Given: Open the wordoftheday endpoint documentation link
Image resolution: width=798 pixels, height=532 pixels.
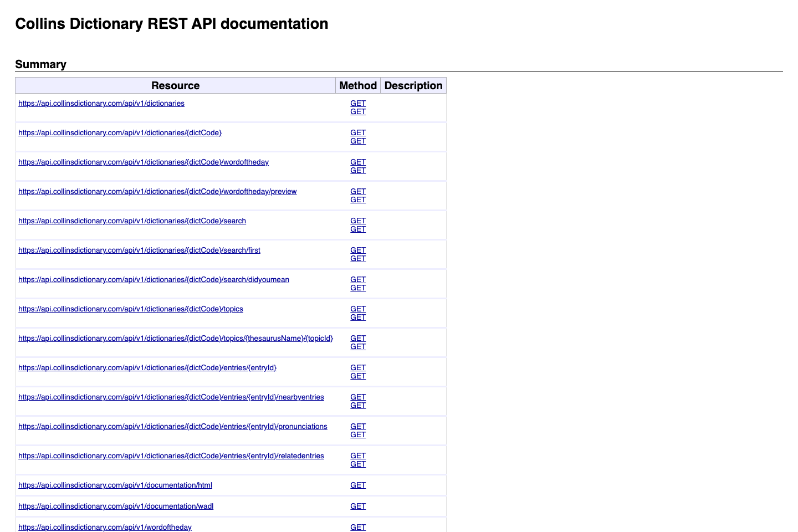Looking at the screenshot, I should click(144, 162).
